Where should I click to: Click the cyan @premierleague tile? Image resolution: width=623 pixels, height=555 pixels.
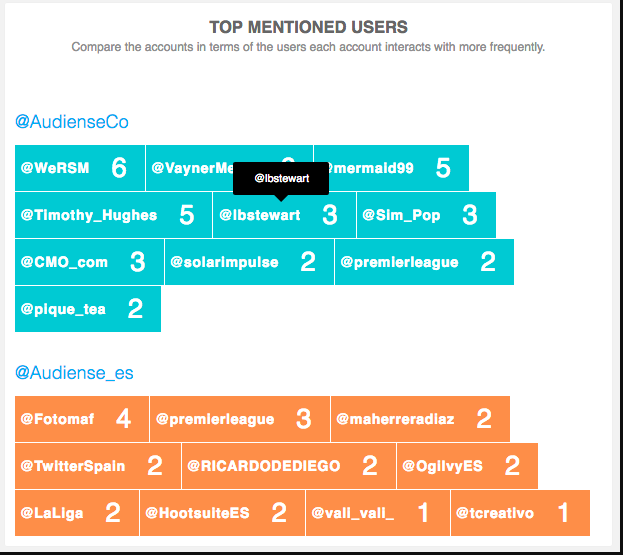424,262
